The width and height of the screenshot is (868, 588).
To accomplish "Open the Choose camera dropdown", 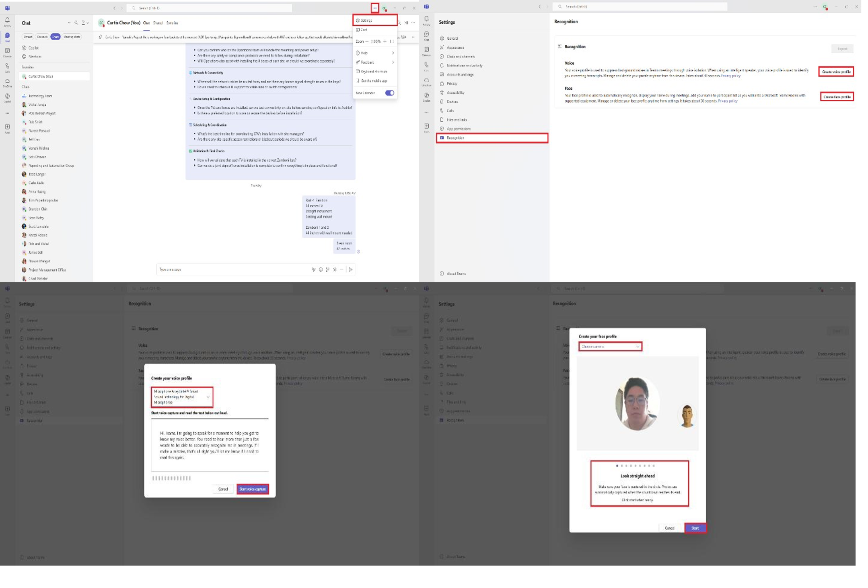I will [x=610, y=347].
